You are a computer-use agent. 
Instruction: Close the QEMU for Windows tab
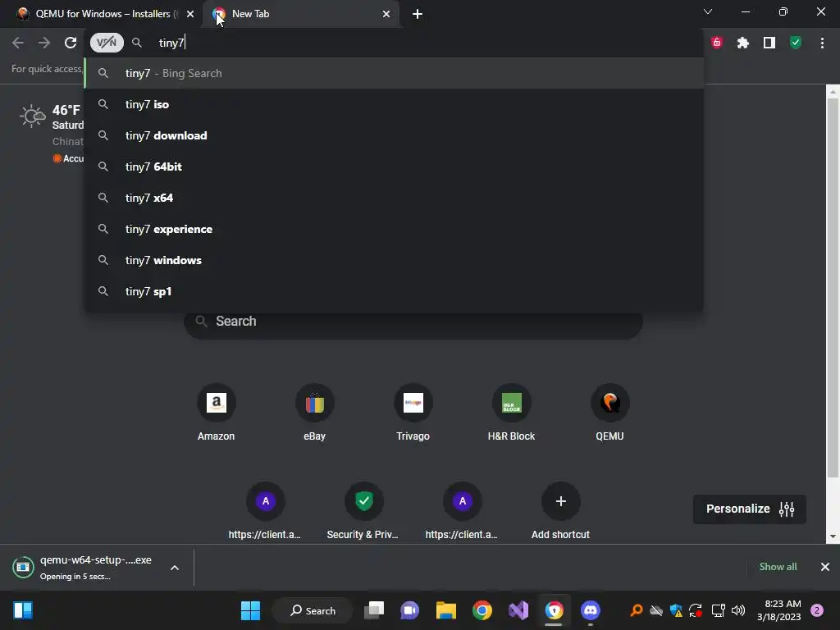pos(190,15)
